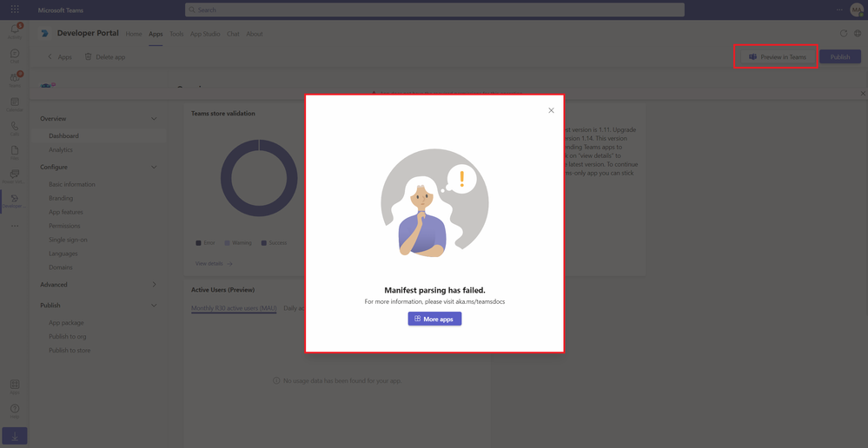Open the MA profile avatar
Screen dimensions: 868x448
coord(857,10)
